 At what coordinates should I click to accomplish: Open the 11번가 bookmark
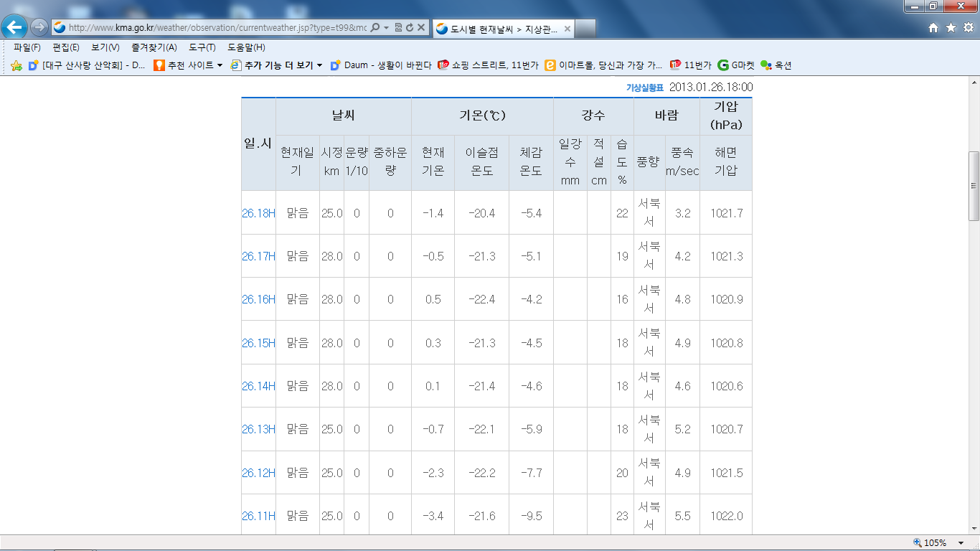click(690, 65)
